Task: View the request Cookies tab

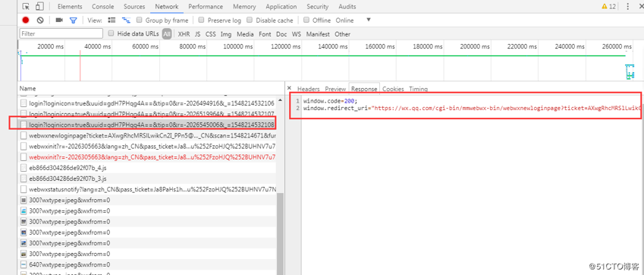Action: coord(393,89)
